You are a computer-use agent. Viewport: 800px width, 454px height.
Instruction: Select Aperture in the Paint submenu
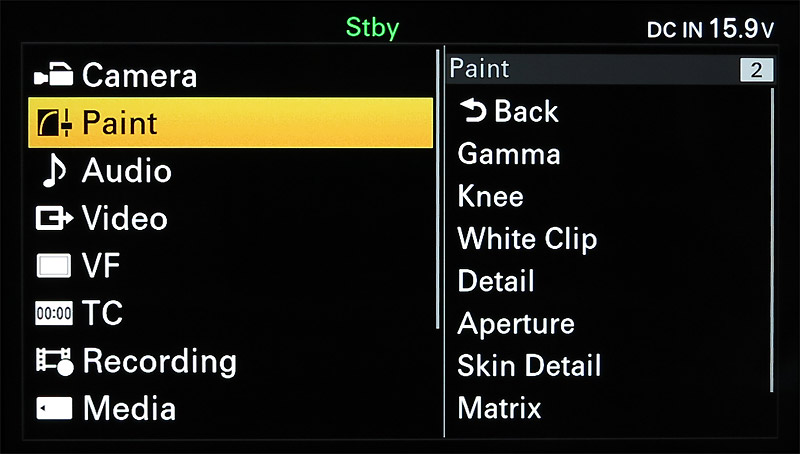(516, 324)
